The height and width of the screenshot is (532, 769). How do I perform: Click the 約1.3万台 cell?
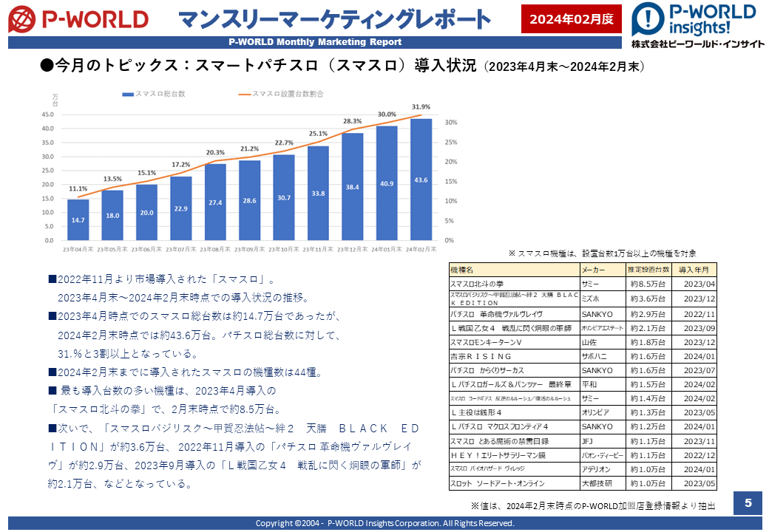pos(648,412)
